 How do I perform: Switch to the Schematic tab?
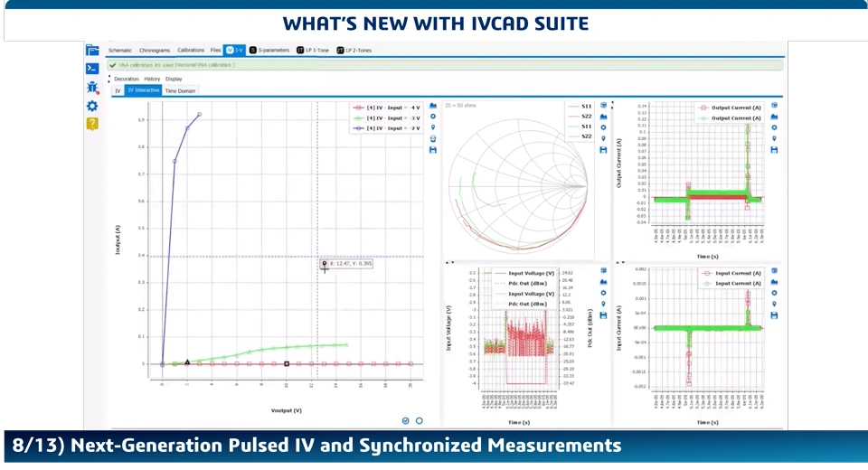point(120,51)
